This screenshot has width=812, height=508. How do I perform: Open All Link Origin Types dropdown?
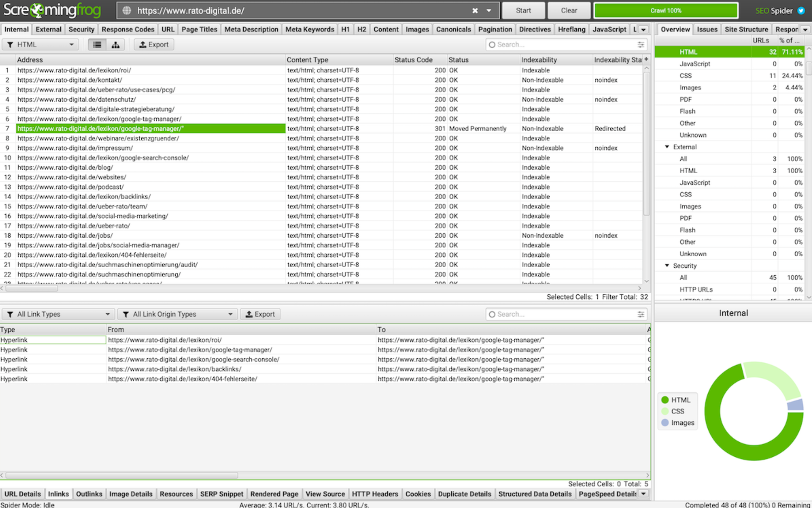(x=177, y=314)
